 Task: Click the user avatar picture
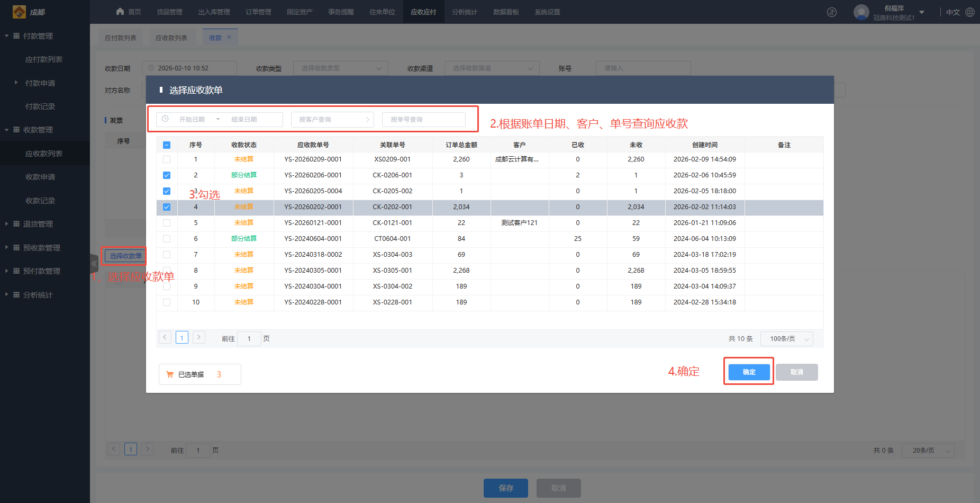tap(861, 12)
